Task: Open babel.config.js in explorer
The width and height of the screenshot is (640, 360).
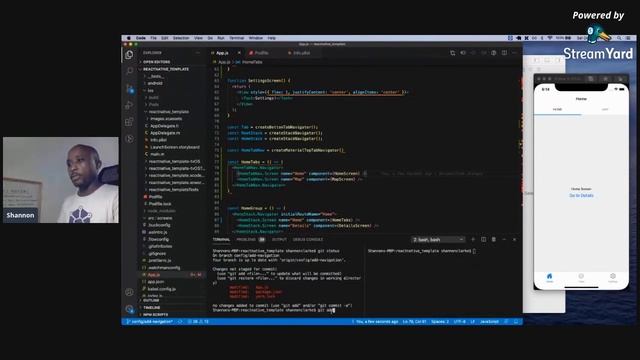Action: click(x=162, y=289)
